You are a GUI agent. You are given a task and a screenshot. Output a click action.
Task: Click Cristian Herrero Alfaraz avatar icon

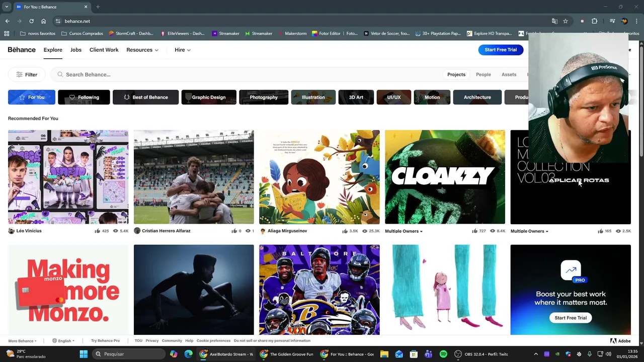tap(137, 231)
